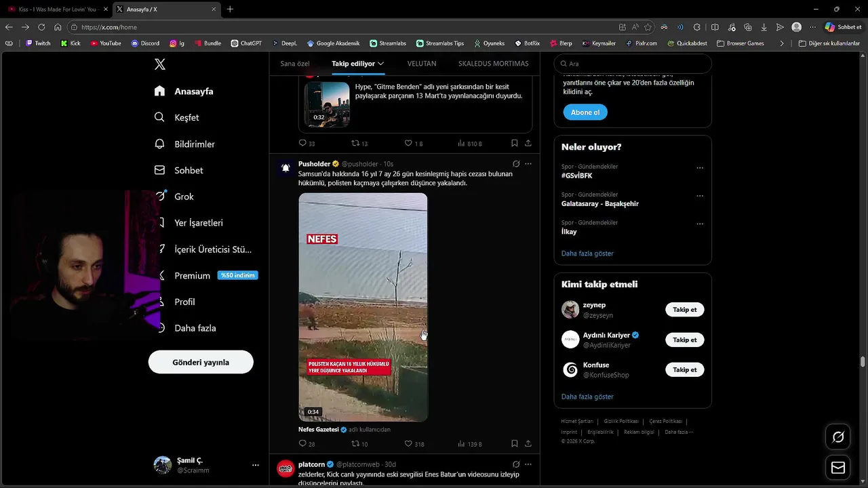This screenshot has width=868, height=488.
Task: Switch to Sana özel tab
Action: tap(295, 64)
